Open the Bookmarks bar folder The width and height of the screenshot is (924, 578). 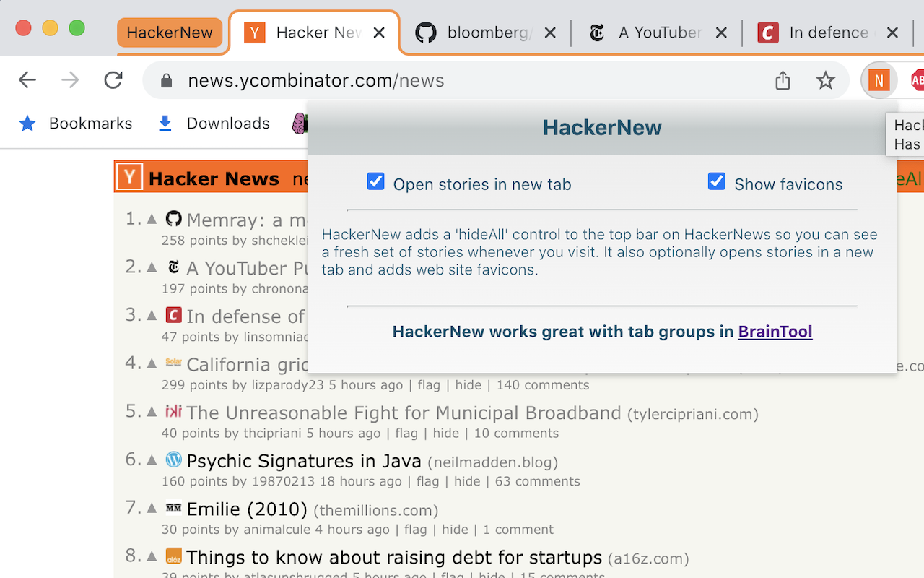pyautogui.click(x=76, y=124)
